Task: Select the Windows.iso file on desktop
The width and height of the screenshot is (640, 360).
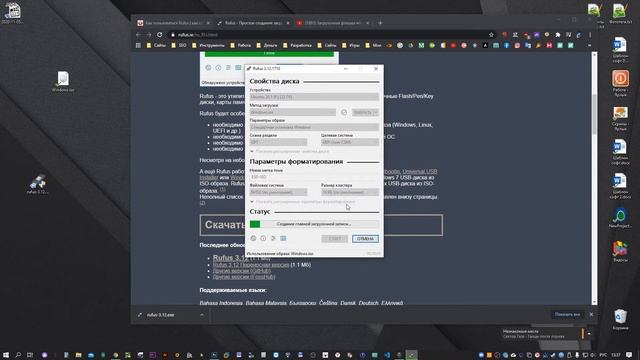Action: tap(63, 81)
